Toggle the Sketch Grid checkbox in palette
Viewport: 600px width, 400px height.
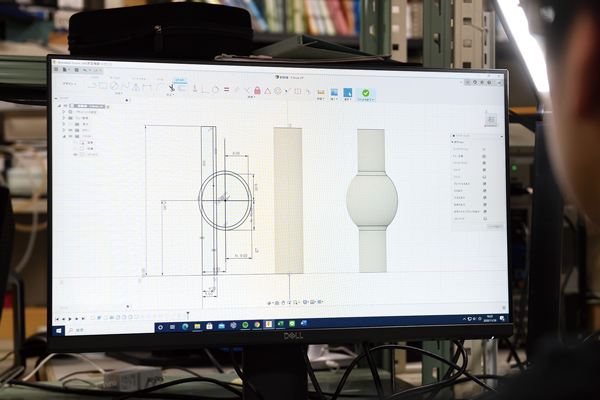(484, 163)
